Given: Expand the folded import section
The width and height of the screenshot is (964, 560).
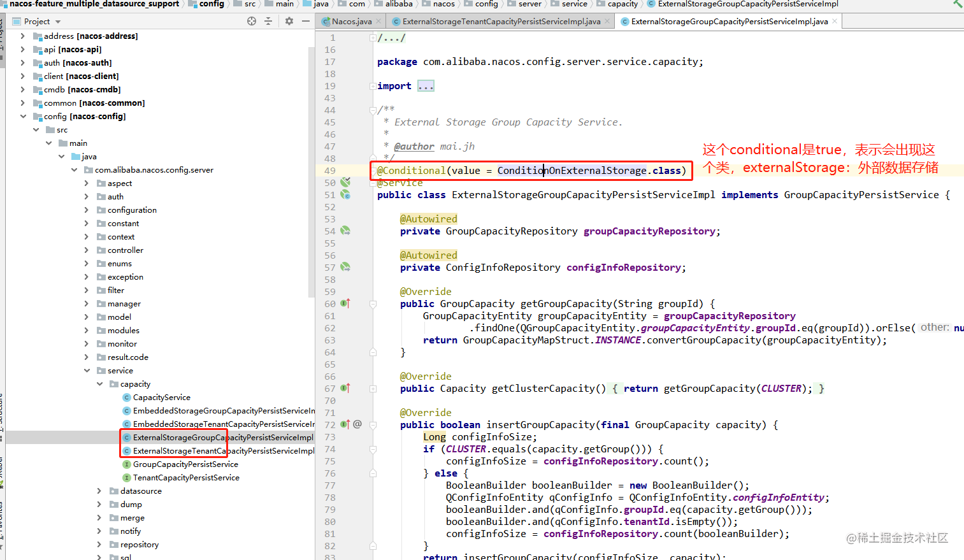Looking at the screenshot, I should coord(373,86).
